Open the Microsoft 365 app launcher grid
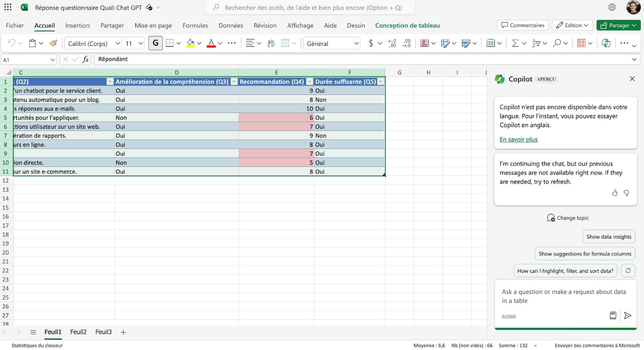 point(7,7)
